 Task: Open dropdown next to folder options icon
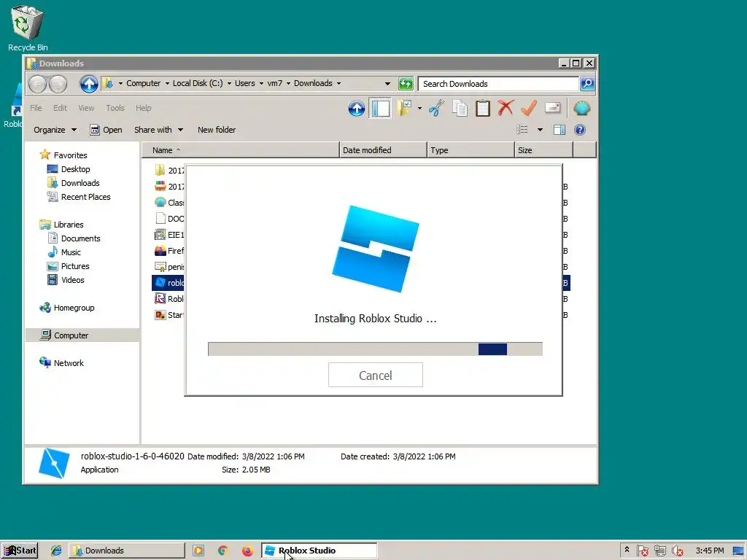tap(419, 109)
